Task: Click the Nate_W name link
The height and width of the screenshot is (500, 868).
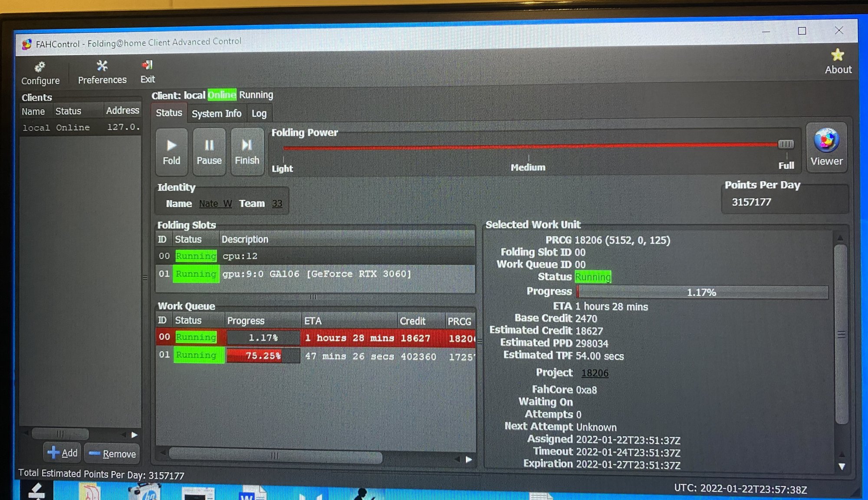Action: [x=215, y=204]
